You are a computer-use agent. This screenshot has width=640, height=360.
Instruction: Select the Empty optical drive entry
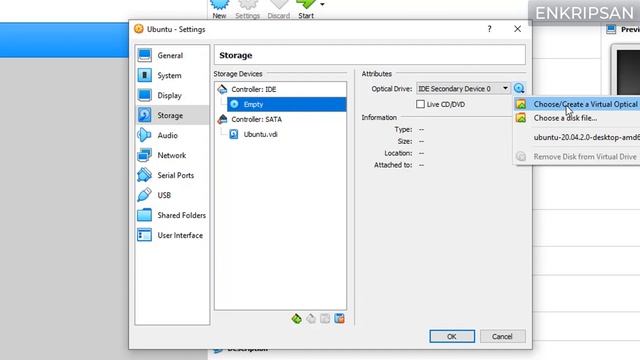(287, 104)
